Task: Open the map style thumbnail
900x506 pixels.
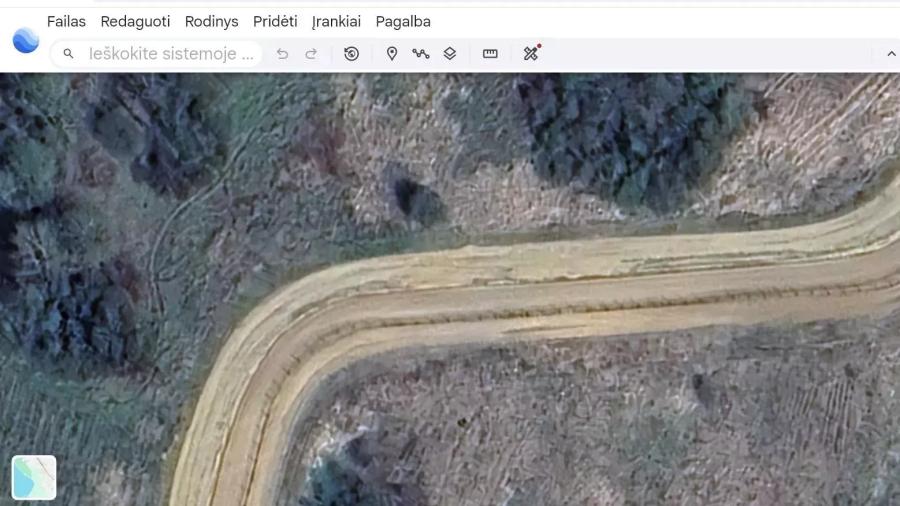Action: tap(34, 477)
